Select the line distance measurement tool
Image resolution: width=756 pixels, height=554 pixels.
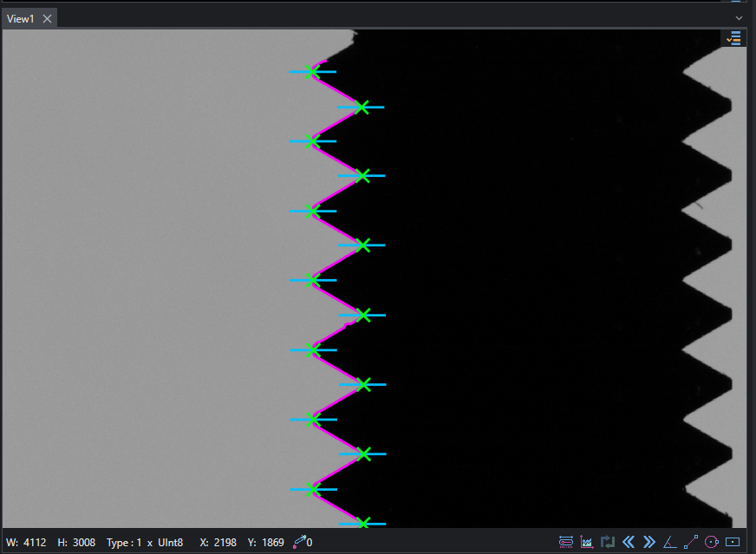(691, 542)
